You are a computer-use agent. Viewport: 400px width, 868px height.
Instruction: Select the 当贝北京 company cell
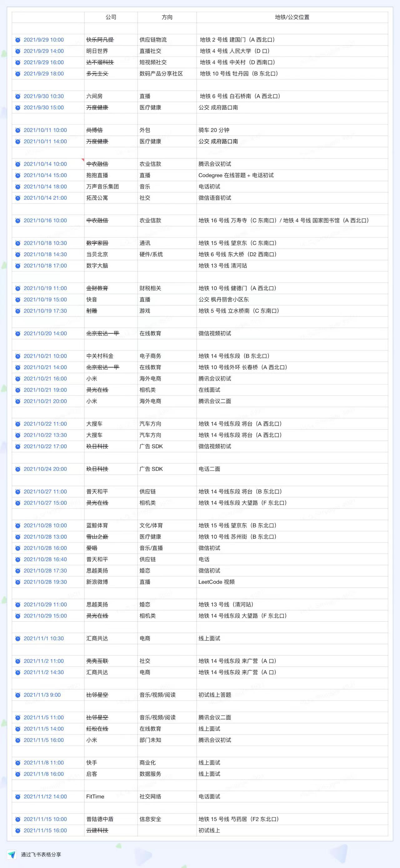[111, 254]
